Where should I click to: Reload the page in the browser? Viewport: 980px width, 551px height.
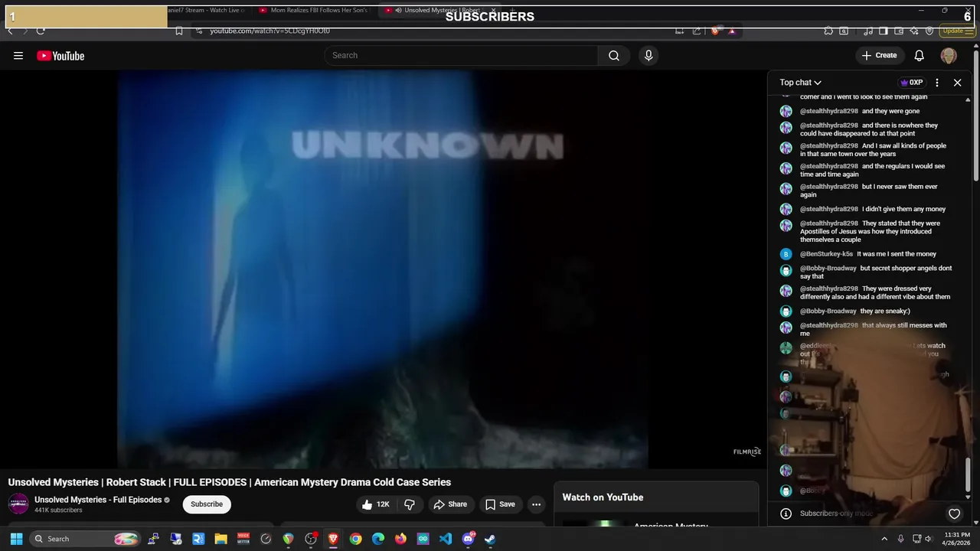pyautogui.click(x=41, y=31)
